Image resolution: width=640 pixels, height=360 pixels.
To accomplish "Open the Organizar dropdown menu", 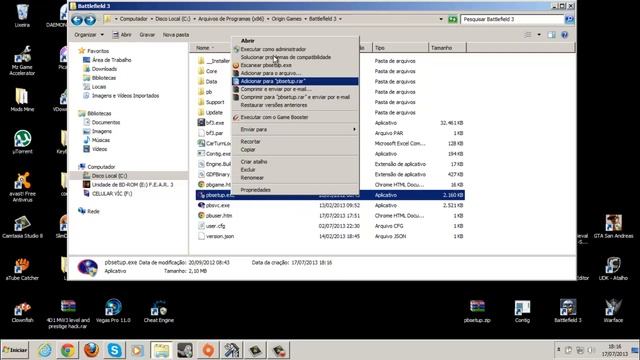I will coord(89,35).
